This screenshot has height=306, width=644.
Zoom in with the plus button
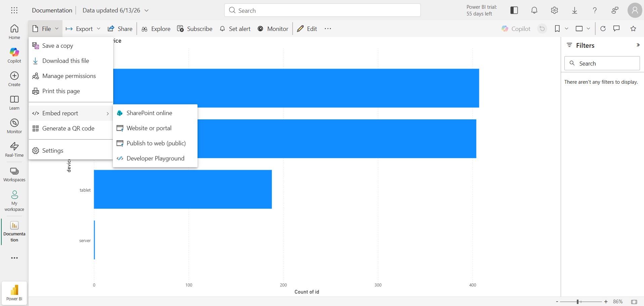tap(606, 302)
